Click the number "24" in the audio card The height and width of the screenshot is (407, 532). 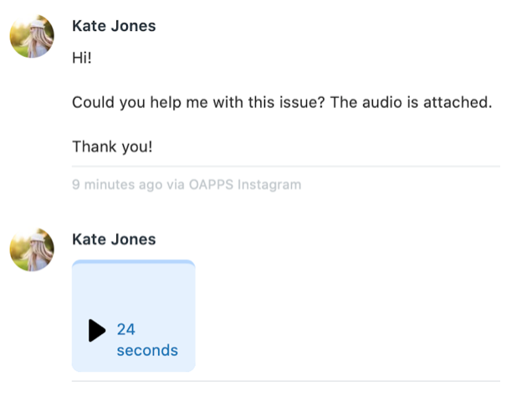[125, 329]
